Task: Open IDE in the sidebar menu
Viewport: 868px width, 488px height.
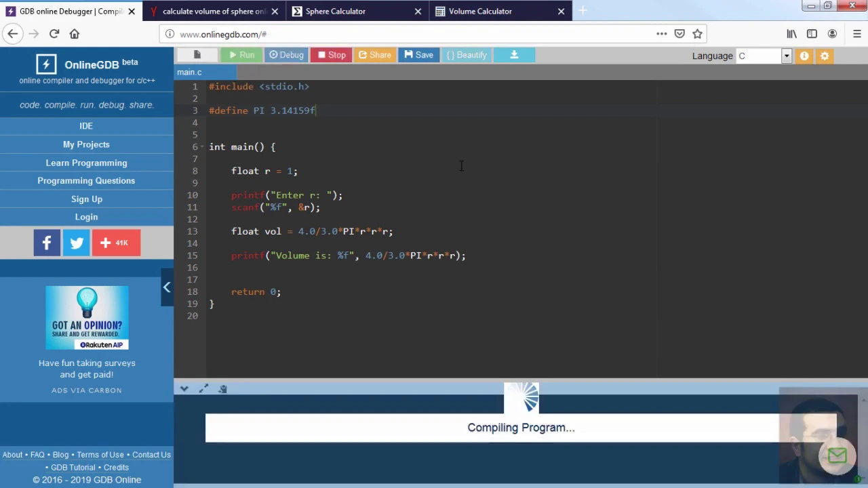Action: tap(86, 126)
